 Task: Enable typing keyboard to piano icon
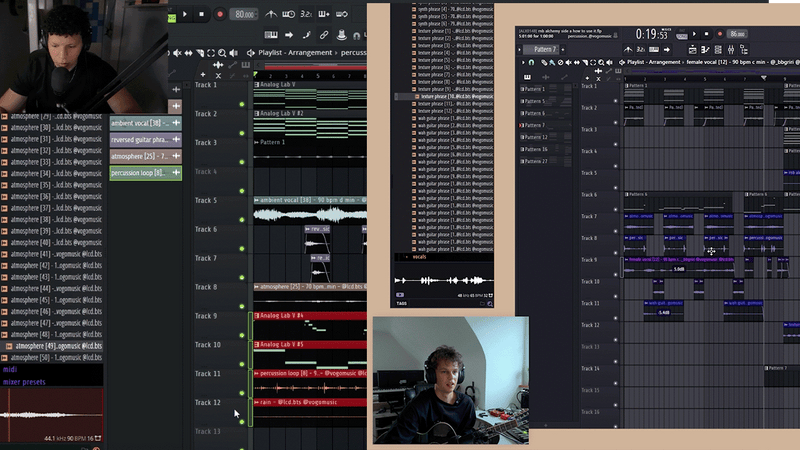(271, 35)
